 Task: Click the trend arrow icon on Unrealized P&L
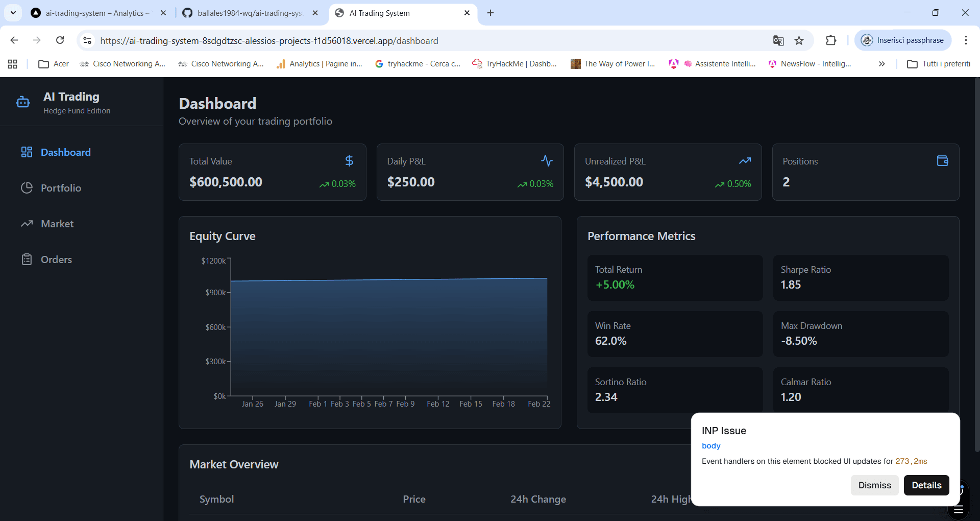(745, 160)
